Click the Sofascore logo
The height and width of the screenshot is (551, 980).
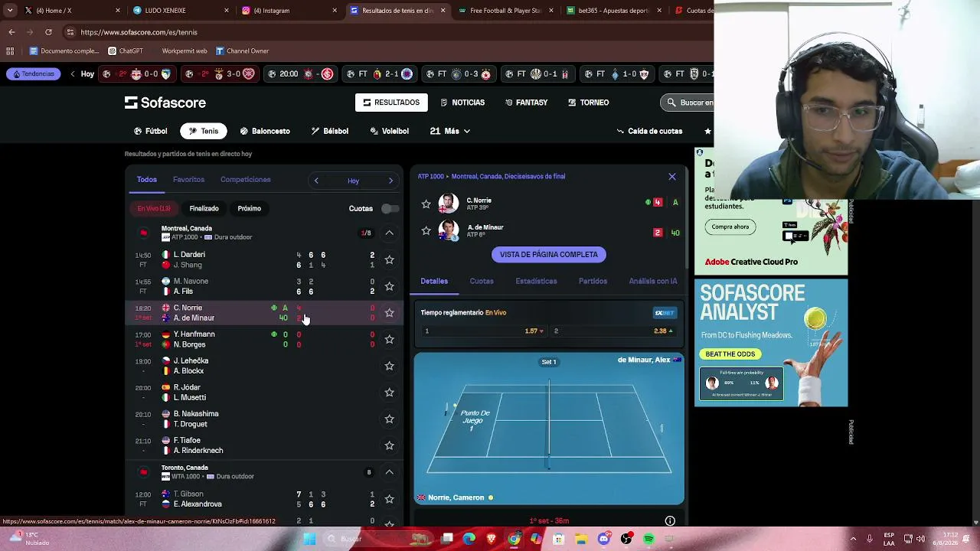point(165,103)
